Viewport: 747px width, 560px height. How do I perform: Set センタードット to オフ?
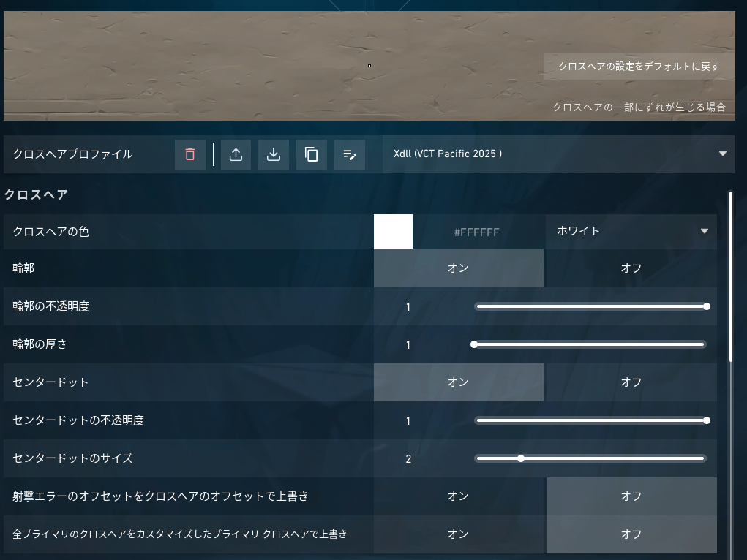click(x=631, y=382)
